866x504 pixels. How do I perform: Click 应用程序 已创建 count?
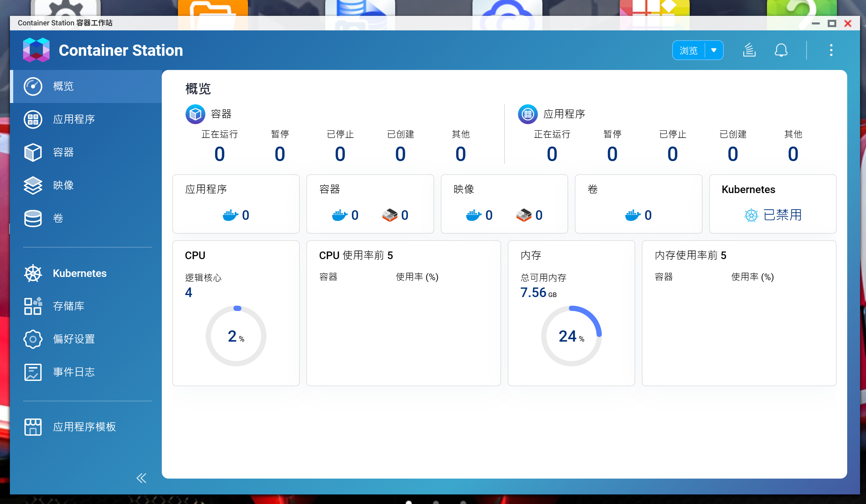tap(733, 154)
